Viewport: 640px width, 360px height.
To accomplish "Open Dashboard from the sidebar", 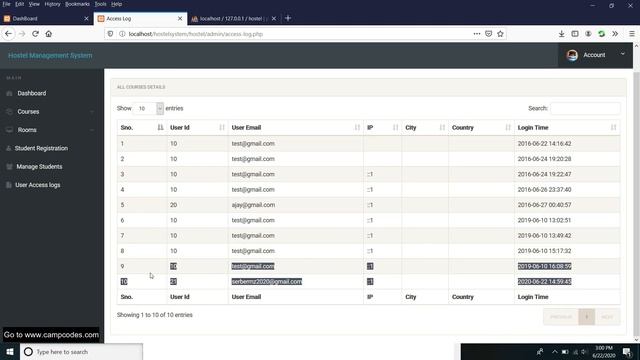I will tap(32, 93).
